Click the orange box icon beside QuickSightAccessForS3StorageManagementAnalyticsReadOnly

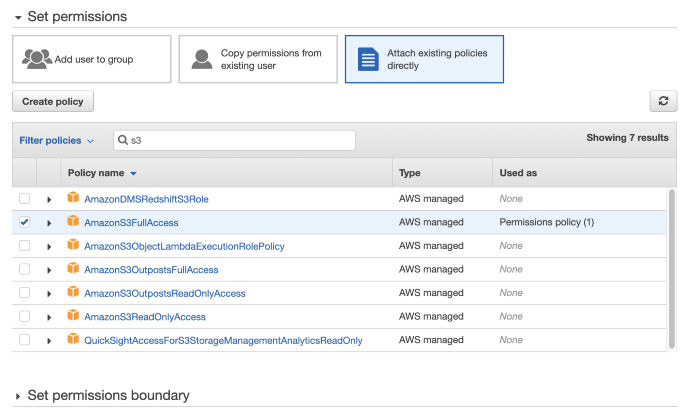pyautogui.click(x=73, y=339)
